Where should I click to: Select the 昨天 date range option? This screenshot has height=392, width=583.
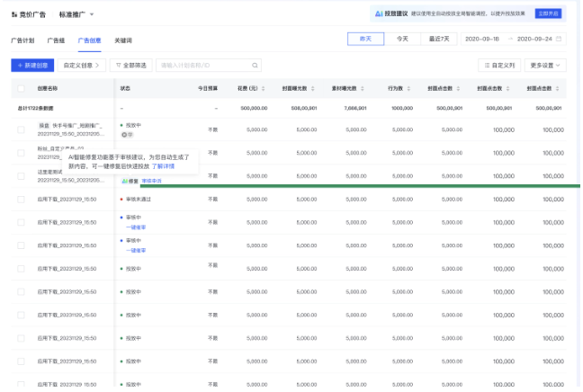click(365, 39)
